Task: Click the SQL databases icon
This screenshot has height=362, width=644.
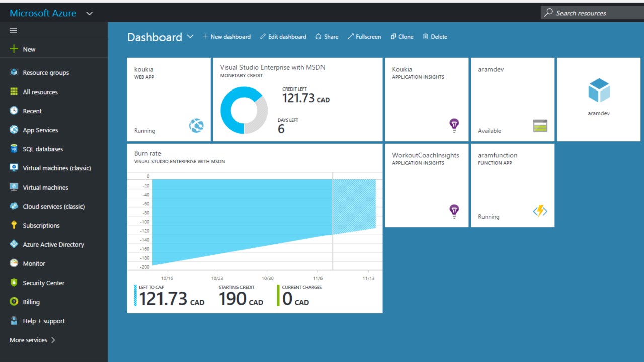Action: pos(14,149)
